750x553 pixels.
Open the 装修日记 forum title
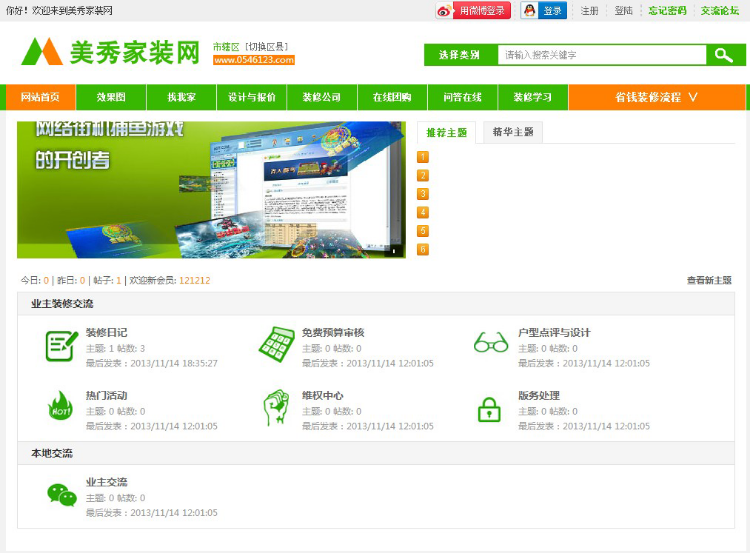click(107, 332)
